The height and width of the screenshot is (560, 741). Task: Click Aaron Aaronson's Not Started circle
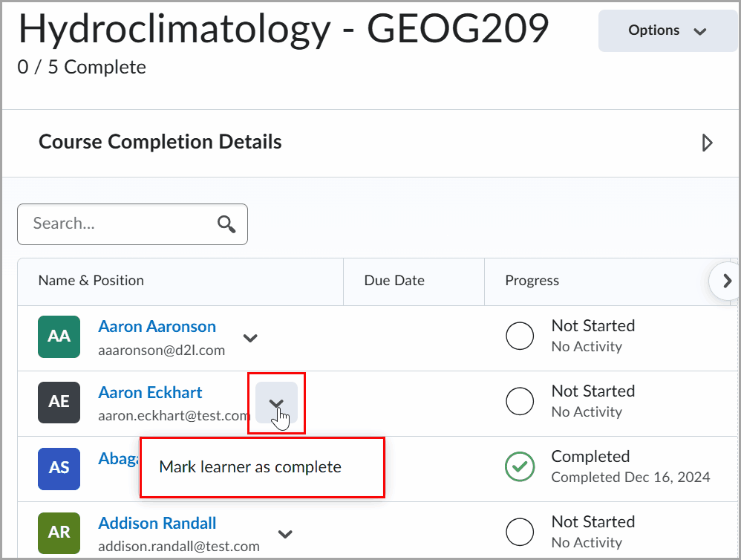(519, 336)
